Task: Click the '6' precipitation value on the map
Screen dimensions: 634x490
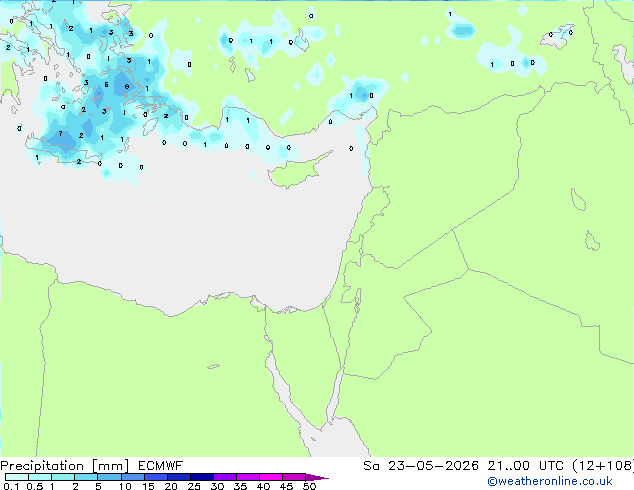Action: point(106,84)
